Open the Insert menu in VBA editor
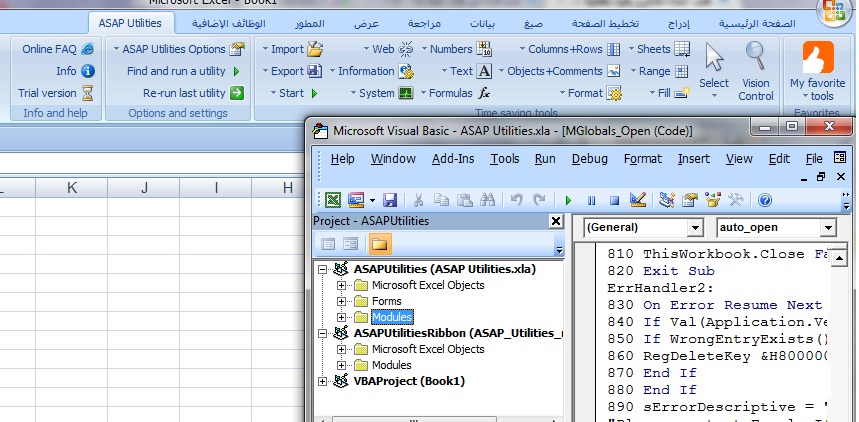 694,159
